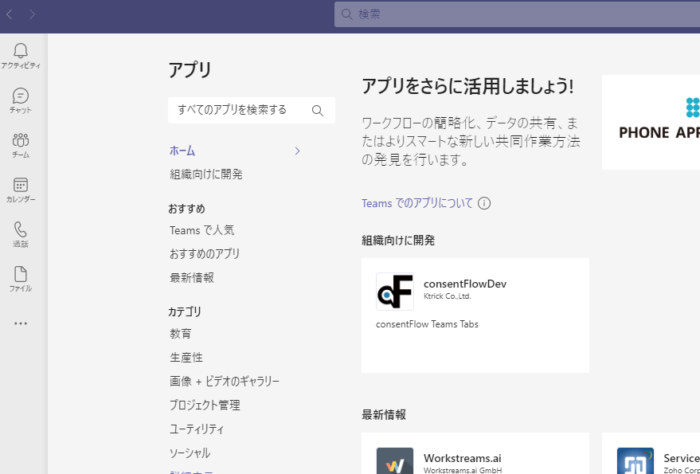Click the 最新情報 section heading in main pane

pos(383,415)
